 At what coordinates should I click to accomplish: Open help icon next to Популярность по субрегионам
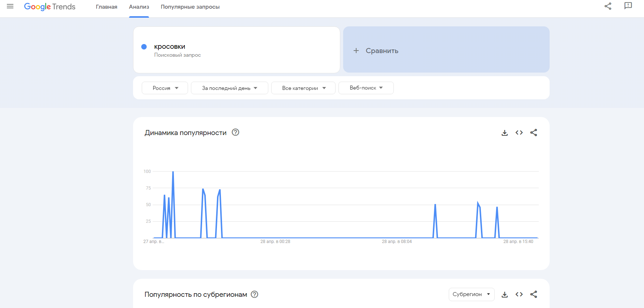pyautogui.click(x=255, y=294)
